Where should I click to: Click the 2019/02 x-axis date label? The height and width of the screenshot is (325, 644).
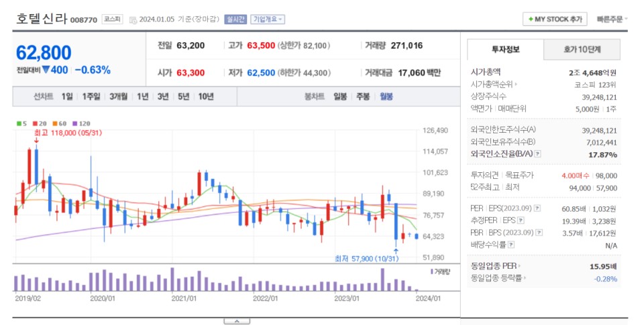[x=28, y=298]
